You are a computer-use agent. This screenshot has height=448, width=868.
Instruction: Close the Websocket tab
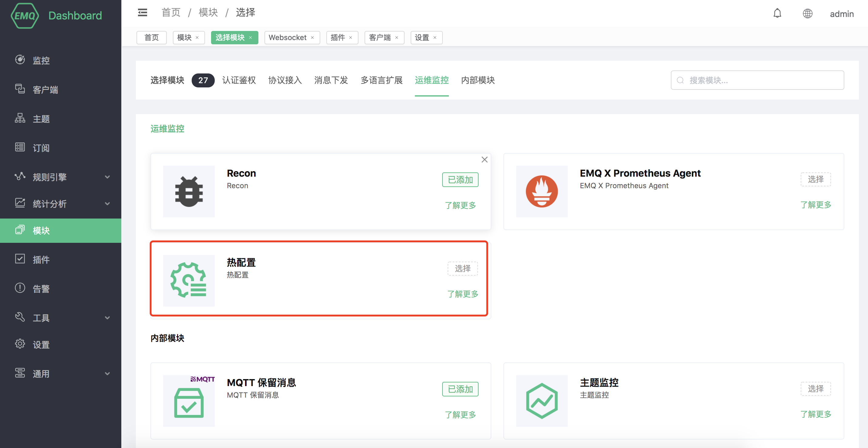(312, 38)
